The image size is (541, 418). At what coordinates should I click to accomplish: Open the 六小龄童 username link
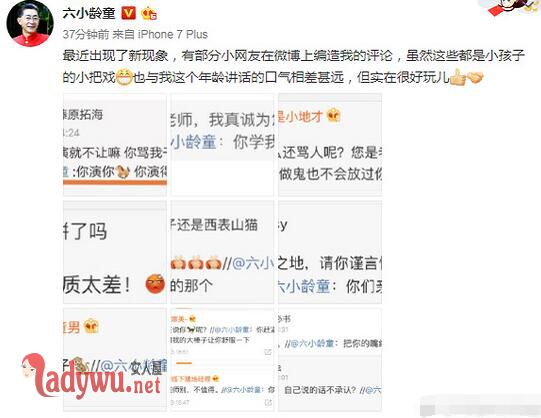click(x=89, y=13)
